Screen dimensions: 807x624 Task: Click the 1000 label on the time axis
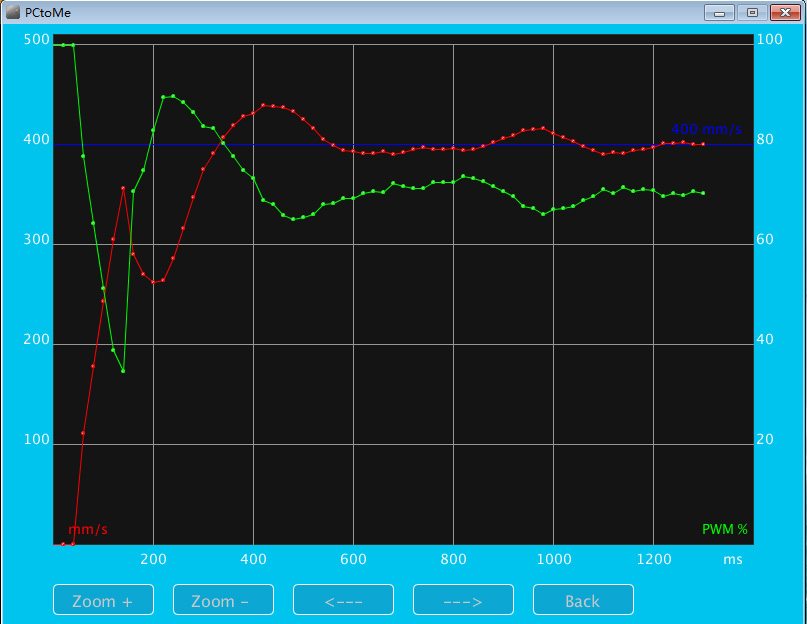click(554, 559)
